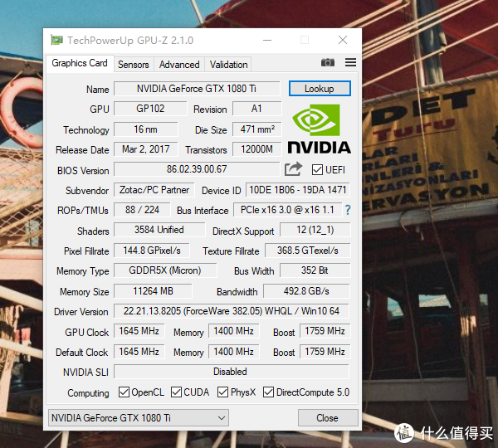
Task: Open the Advanced tab
Action: [179, 65]
